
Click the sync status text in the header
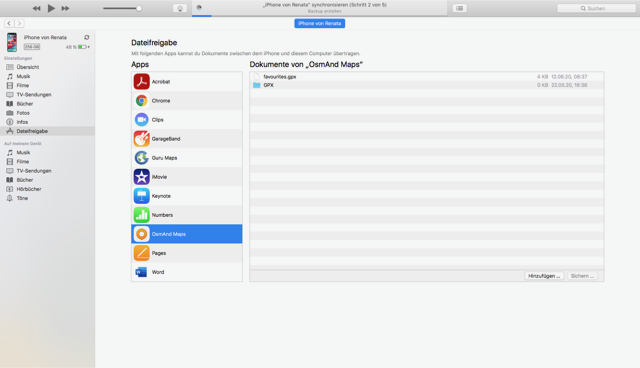[x=324, y=5]
